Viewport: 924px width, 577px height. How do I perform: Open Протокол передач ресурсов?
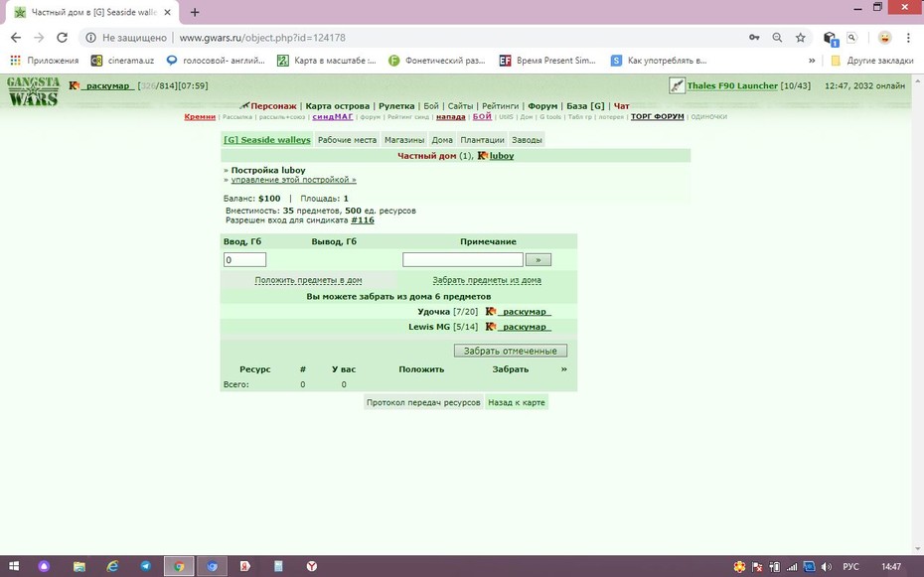pyautogui.click(x=423, y=403)
